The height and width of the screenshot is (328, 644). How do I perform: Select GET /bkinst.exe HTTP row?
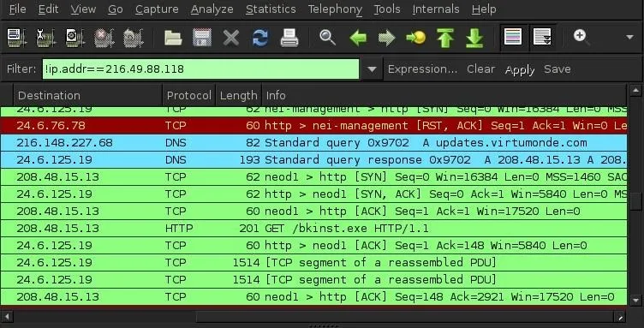[x=313, y=229]
